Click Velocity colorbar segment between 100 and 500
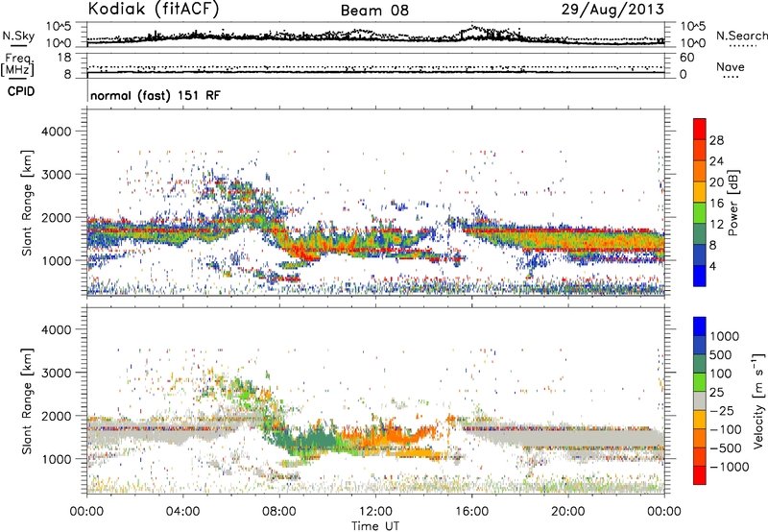The height and width of the screenshot is (532, 768). pos(700,364)
